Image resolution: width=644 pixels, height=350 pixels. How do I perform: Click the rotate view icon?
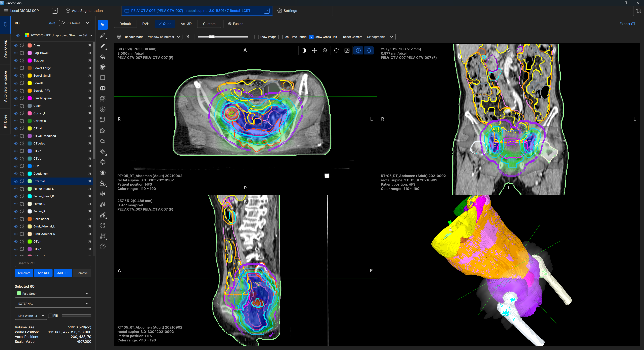tap(336, 50)
